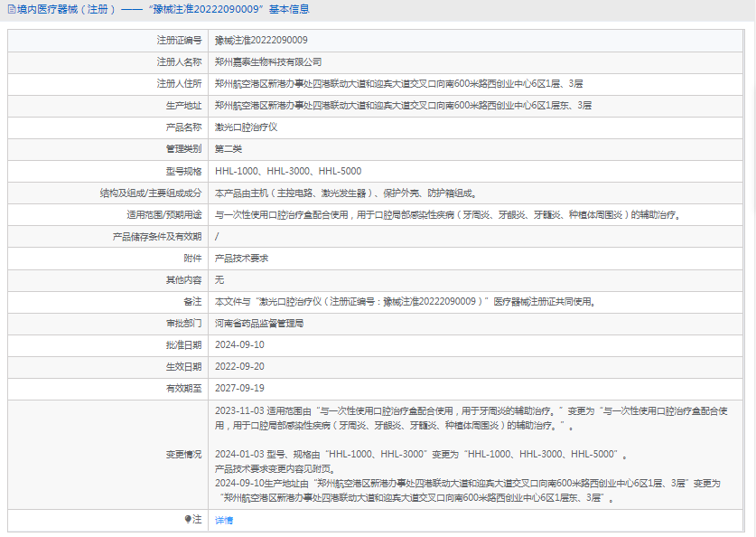The height and width of the screenshot is (537, 756).
Task: Select approval date 2024-09-10
Action: (239, 344)
